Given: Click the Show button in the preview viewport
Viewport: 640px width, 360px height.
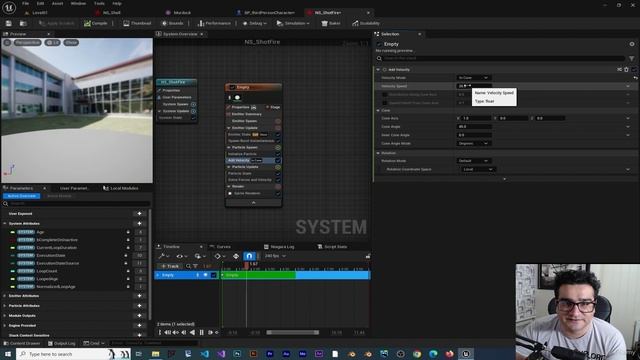Looking at the screenshot, I should point(71,42).
